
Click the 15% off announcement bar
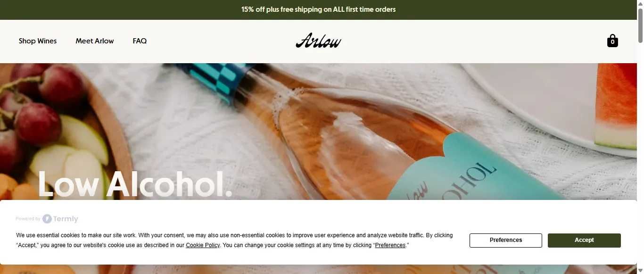(x=318, y=9)
